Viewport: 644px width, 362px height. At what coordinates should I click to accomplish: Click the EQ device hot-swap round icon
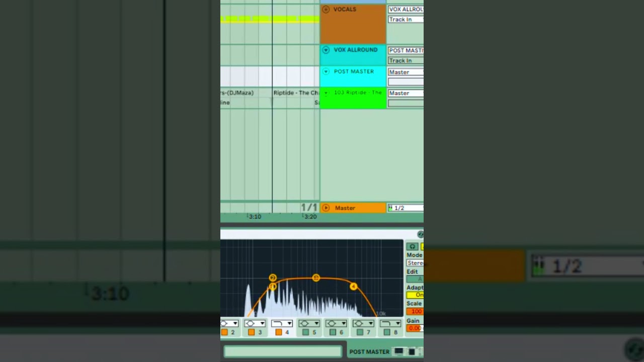pyautogui.click(x=421, y=234)
